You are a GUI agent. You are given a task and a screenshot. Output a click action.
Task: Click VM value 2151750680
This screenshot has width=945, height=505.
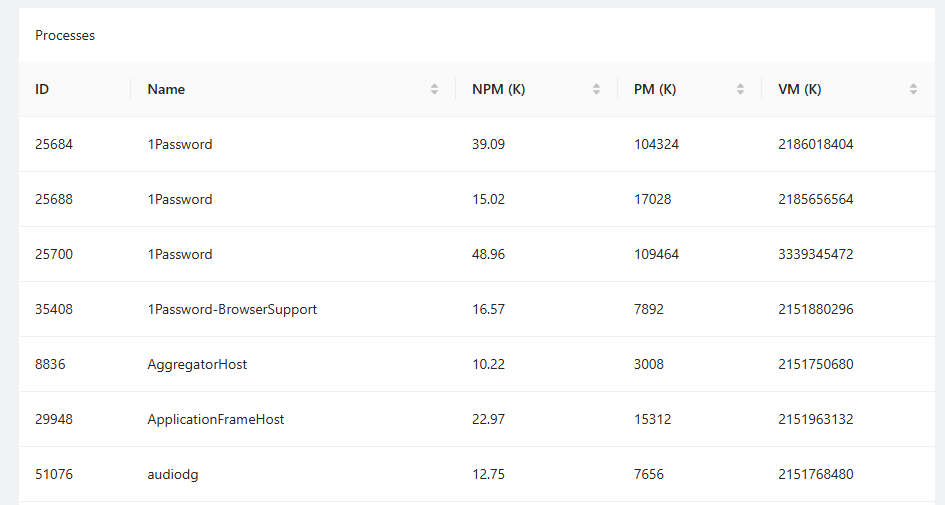point(815,364)
